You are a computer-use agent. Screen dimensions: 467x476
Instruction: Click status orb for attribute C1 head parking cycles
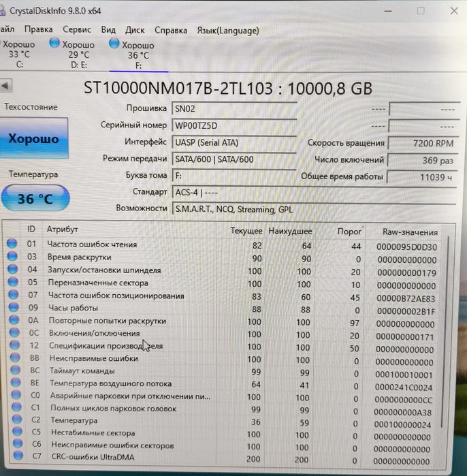(16, 407)
